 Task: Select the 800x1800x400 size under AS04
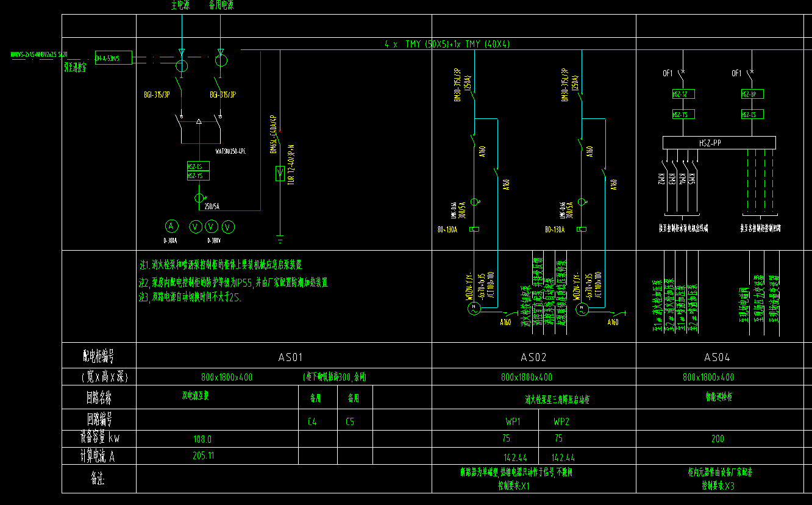pos(708,378)
